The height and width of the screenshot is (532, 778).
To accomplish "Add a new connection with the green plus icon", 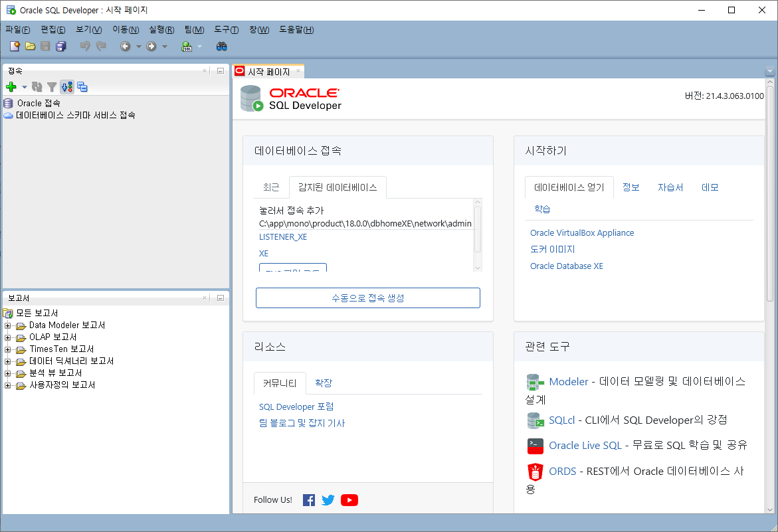I will click(x=11, y=86).
